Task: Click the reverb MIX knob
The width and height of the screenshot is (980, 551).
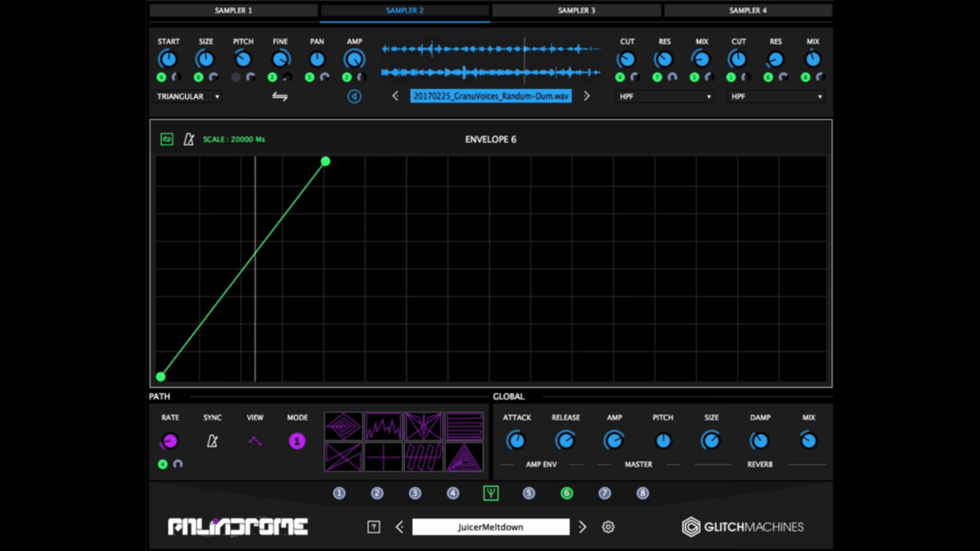Action: click(x=808, y=441)
